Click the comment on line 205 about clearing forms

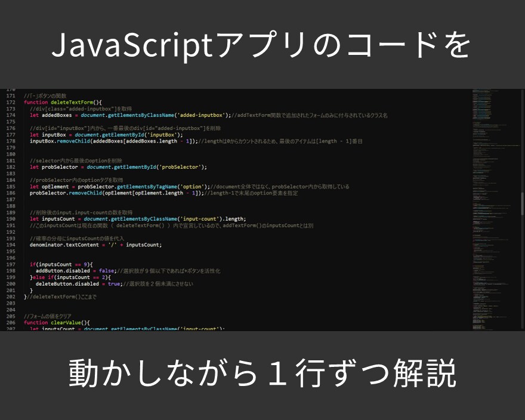pyautogui.click(x=47, y=316)
